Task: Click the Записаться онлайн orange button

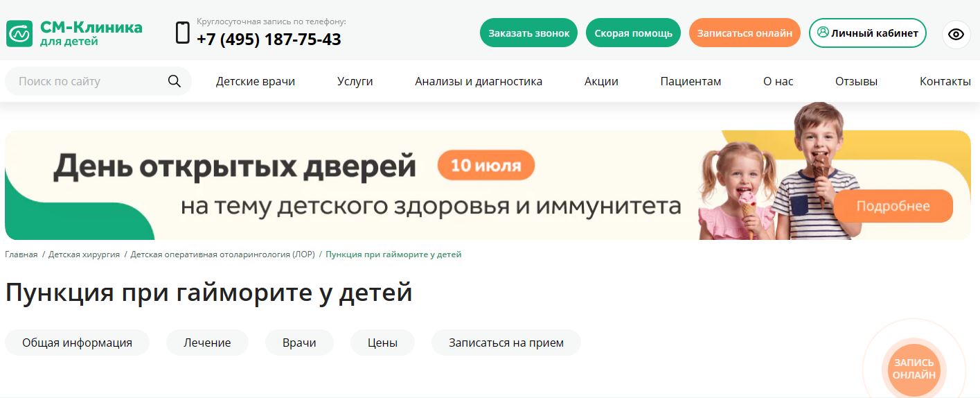Action: pos(745,33)
